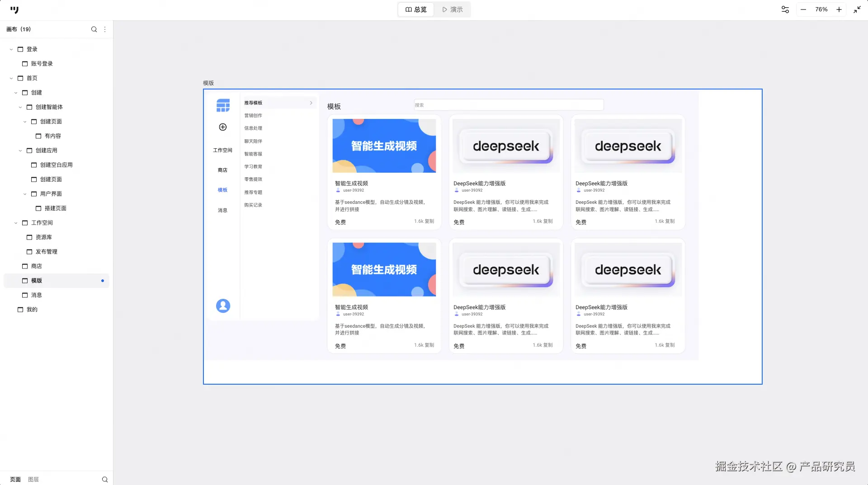Select the 推荐专题 category

(x=253, y=193)
